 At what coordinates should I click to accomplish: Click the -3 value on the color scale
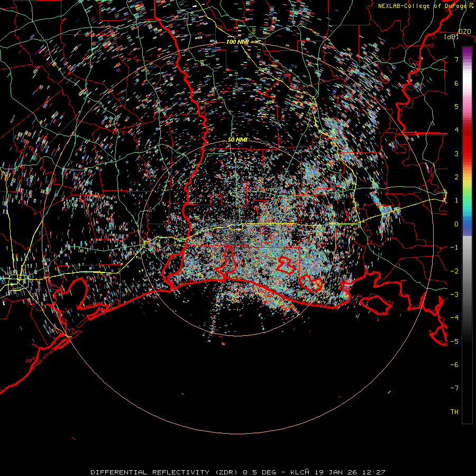(x=454, y=295)
